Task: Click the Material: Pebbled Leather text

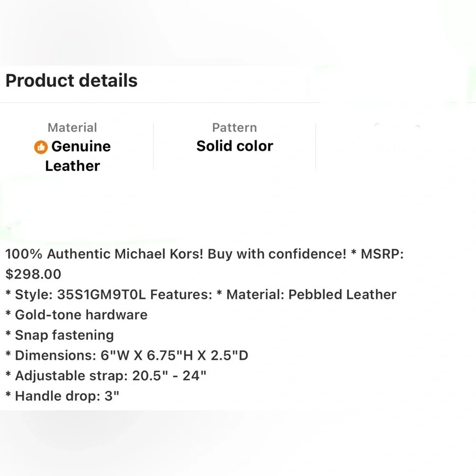Action: 311,295
